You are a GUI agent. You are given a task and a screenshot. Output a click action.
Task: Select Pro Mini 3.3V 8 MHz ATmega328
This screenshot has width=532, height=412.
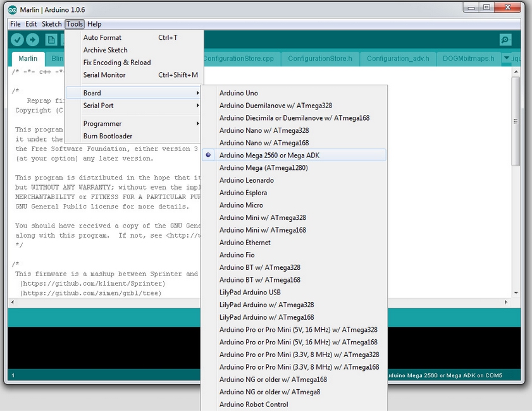tap(294, 354)
